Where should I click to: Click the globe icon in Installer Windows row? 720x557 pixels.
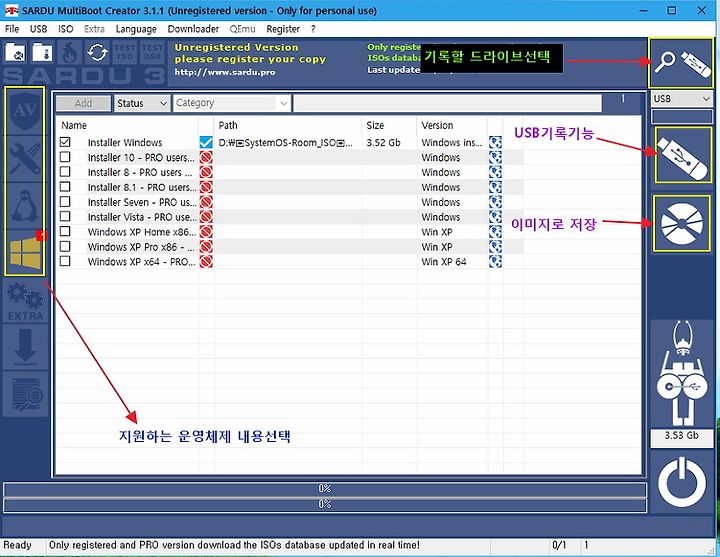coord(495,142)
